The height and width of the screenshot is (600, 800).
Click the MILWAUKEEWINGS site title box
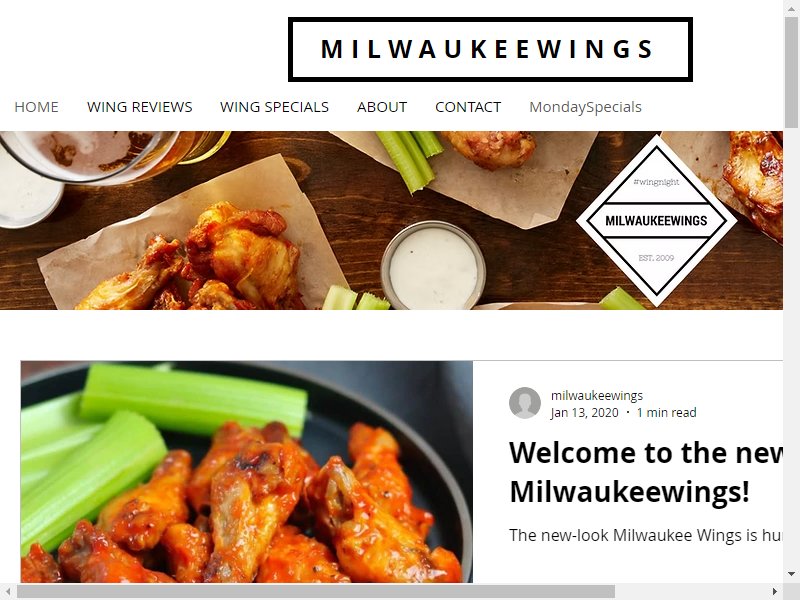[490, 49]
